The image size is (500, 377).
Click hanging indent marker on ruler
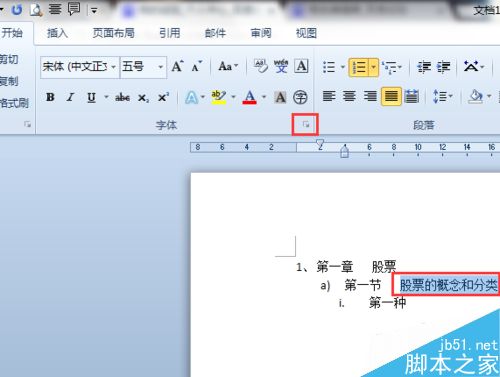(x=344, y=151)
